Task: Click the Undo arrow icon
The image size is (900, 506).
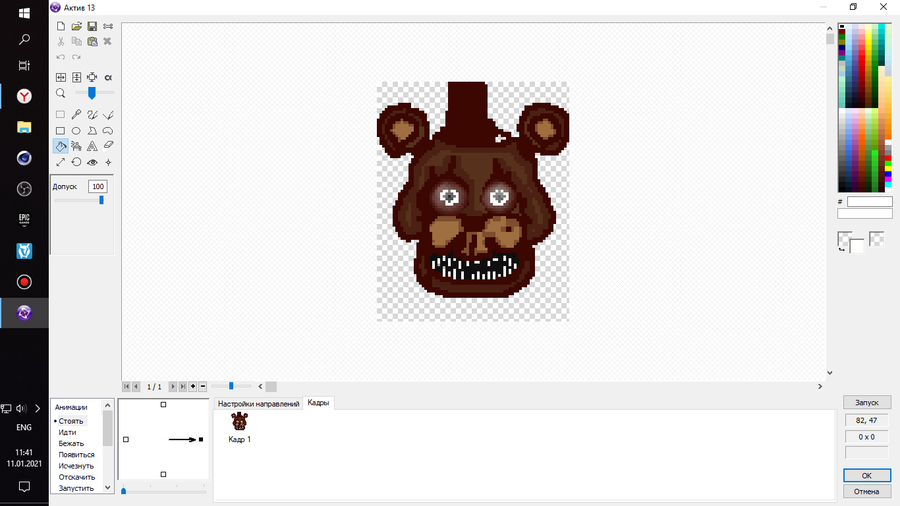Action: pos(60,57)
